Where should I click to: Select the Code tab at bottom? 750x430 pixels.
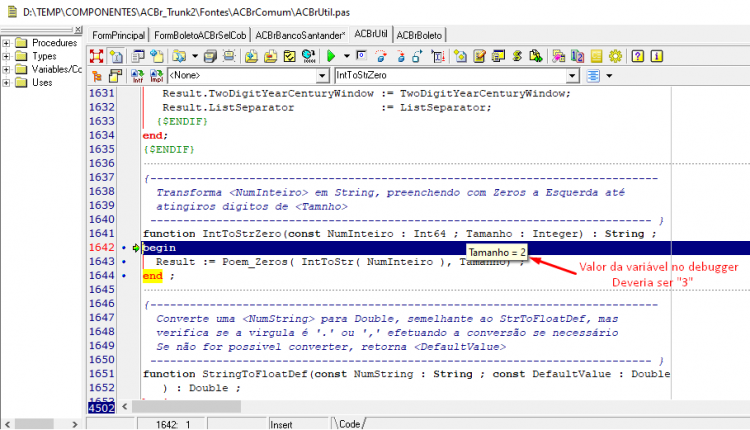pyautogui.click(x=349, y=424)
